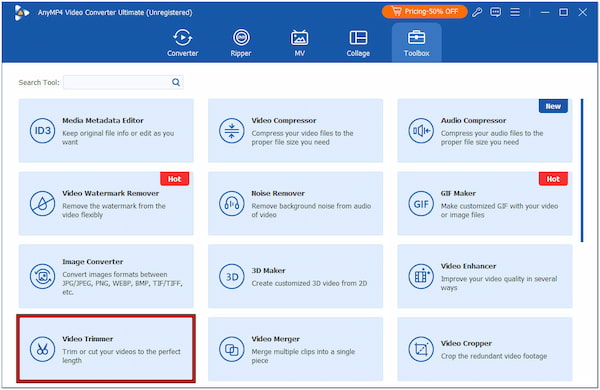Screen dimensions: 600x390
Task: Click 'Create customized 3D video from 2D' text
Action: point(309,284)
